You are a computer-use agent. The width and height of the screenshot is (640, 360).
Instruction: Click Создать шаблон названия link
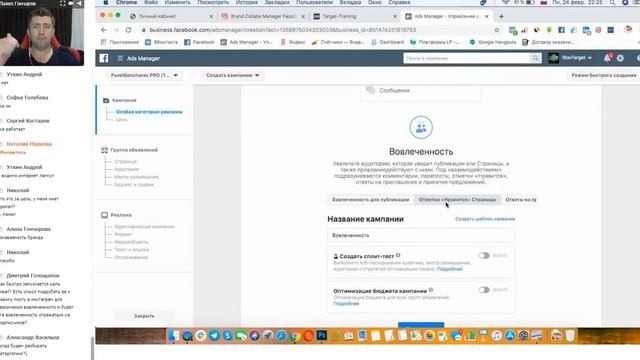click(x=485, y=219)
